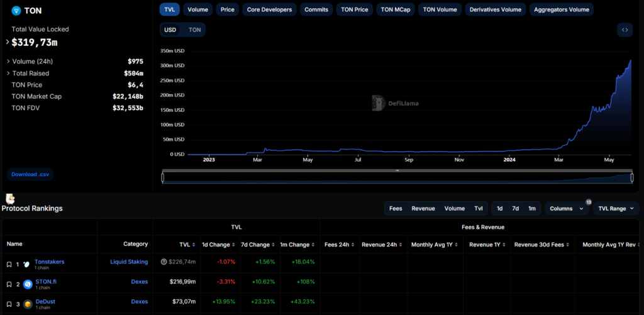This screenshot has height=315, width=644.
Task: Click Download .csv button
Action: coord(30,174)
